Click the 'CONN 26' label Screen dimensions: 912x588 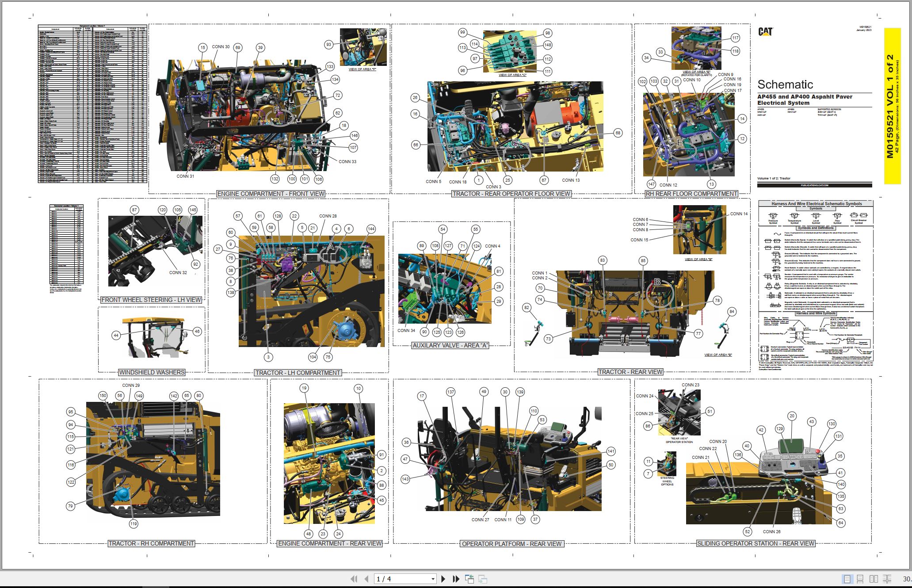point(771,531)
